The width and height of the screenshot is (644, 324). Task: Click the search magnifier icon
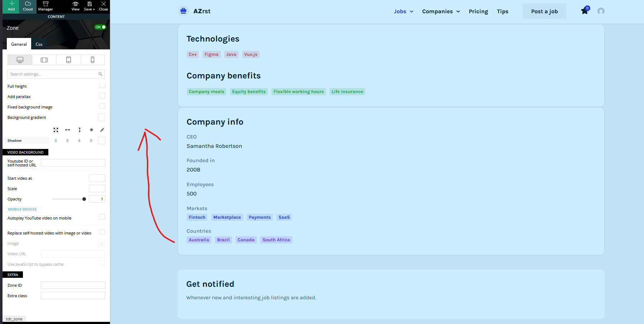(101, 74)
